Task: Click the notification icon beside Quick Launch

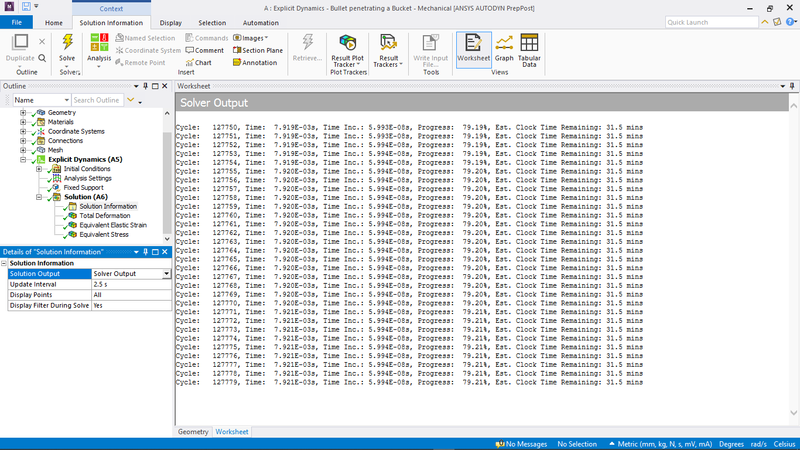Action: tap(777, 22)
